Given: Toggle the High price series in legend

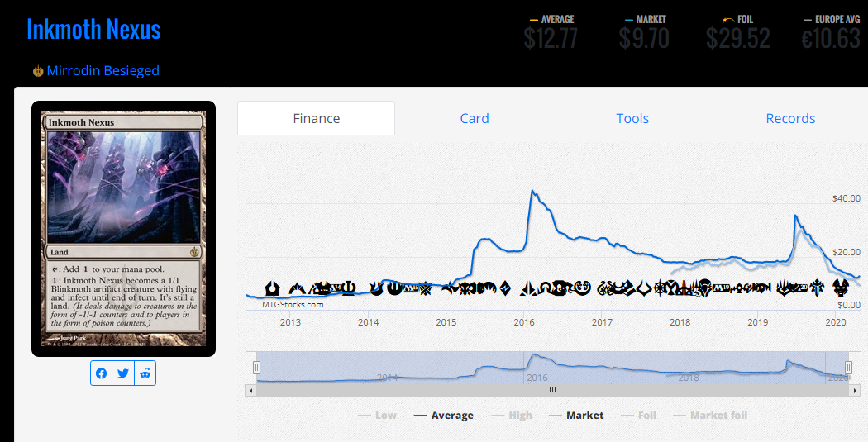Looking at the screenshot, I should point(512,416).
